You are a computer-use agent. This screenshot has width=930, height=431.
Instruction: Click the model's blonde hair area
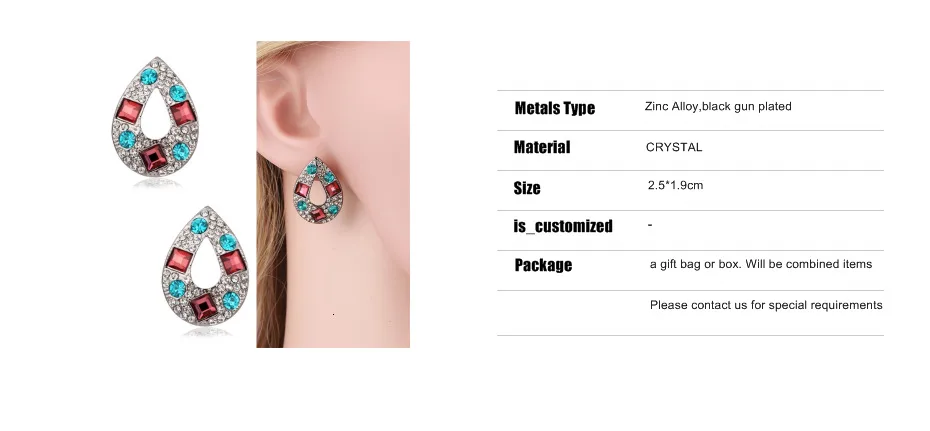pos(269,249)
